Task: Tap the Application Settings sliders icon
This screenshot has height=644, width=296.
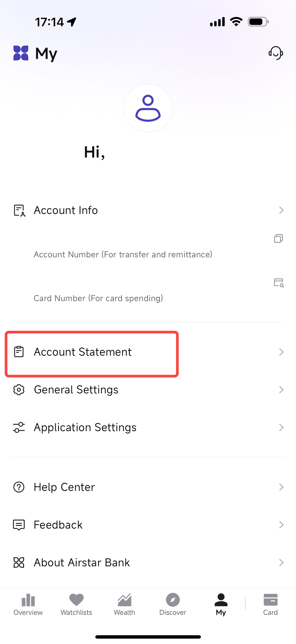Action: click(19, 428)
